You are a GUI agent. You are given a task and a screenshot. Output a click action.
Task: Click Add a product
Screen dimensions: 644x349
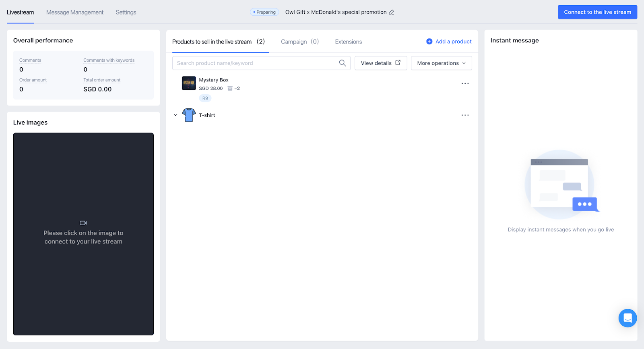[449, 42]
